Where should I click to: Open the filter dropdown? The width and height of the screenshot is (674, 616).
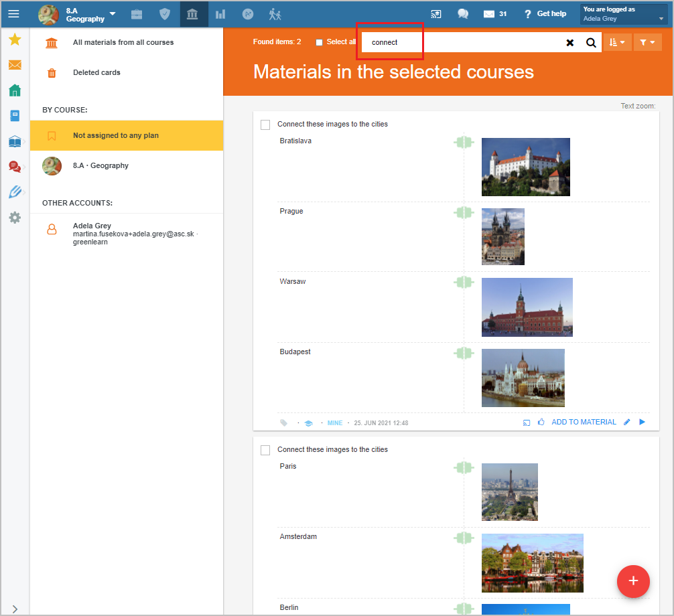click(x=647, y=42)
